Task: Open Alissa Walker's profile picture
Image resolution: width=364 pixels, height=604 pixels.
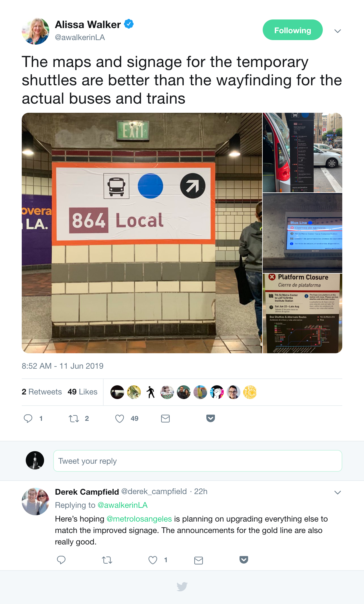Action: pyautogui.click(x=35, y=31)
